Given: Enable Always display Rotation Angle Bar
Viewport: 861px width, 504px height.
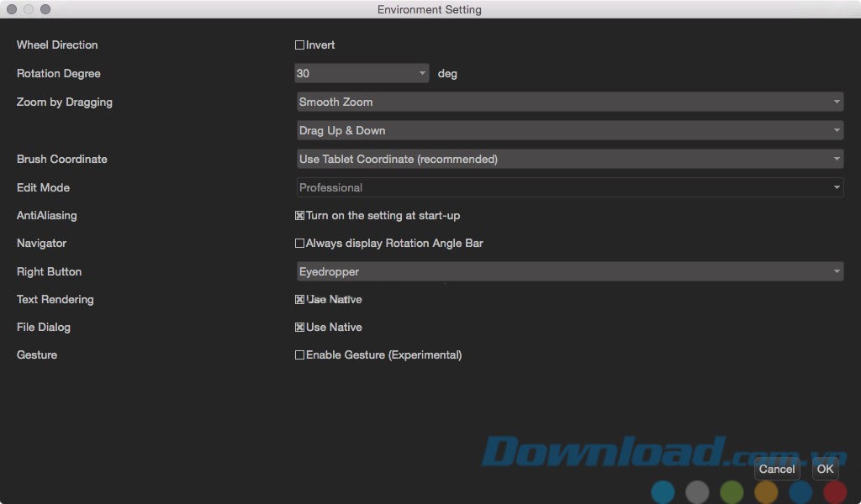Looking at the screenshot, I should point(300,244).
